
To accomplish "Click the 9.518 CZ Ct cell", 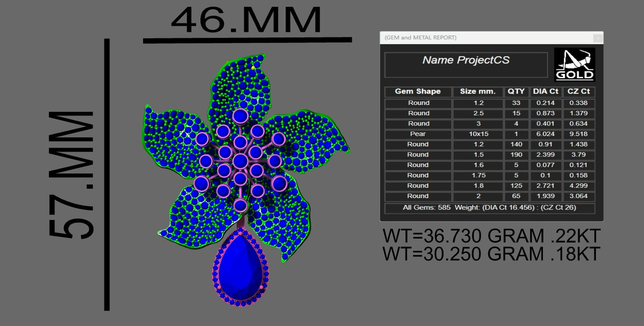I will tap(579, 134).
